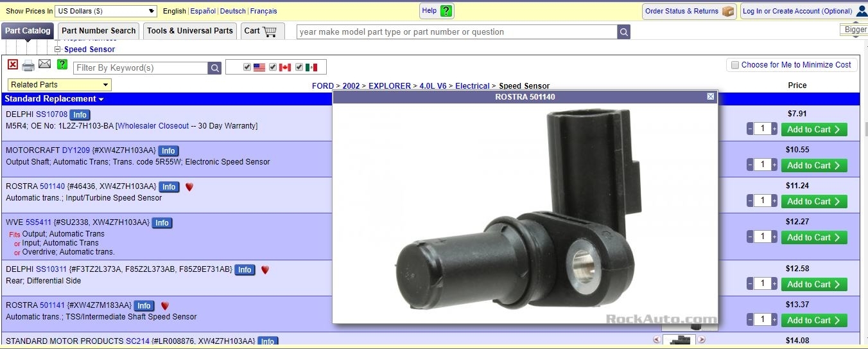Open Info for WVE 5S5411
The width and height of the screenshot is (868, 349).
click(x=162, y=223)
